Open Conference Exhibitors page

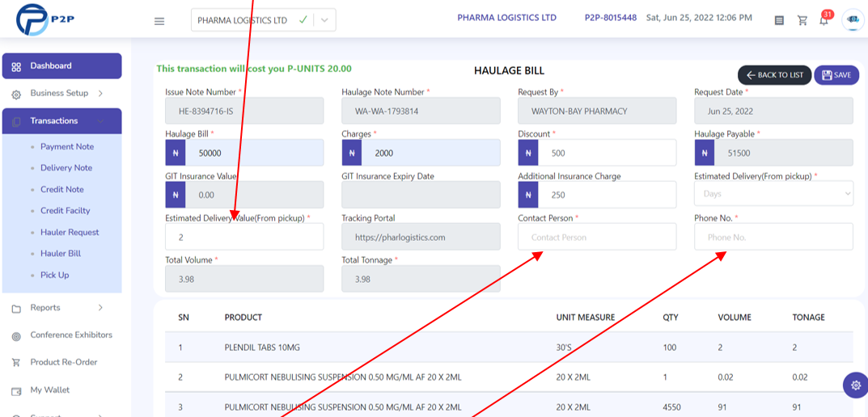pos(71,335)
